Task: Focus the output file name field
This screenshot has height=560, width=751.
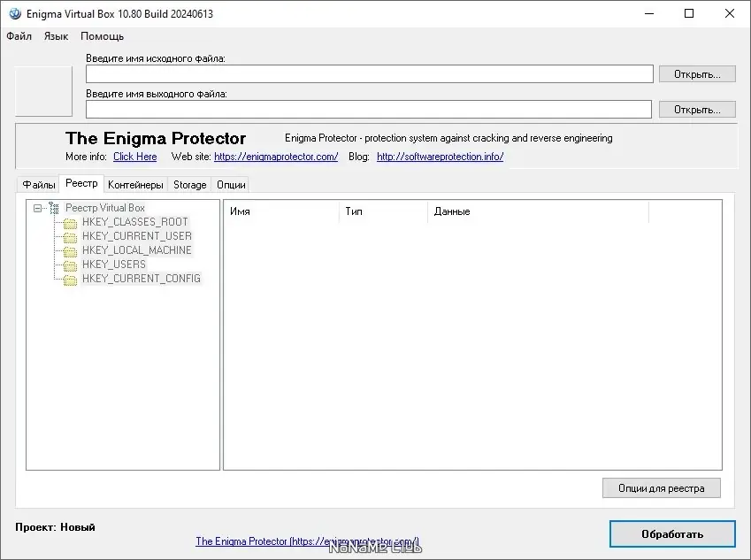Action: tap(369, 110)
